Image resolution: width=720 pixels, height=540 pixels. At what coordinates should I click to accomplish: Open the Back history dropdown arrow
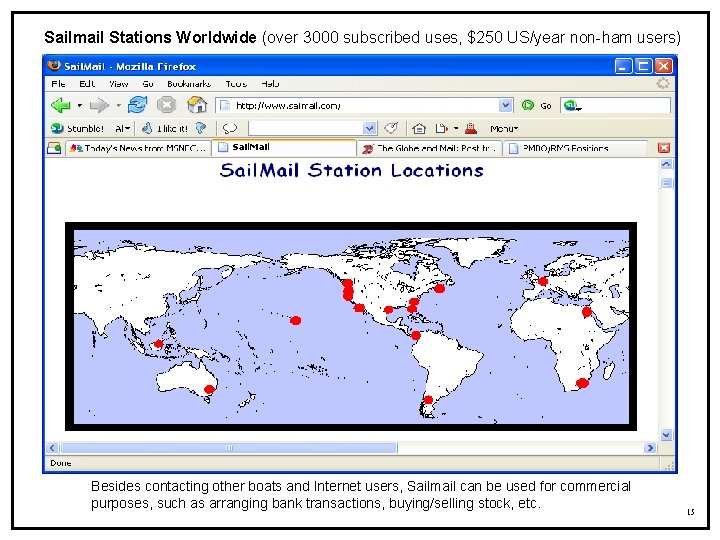[79, 106]
